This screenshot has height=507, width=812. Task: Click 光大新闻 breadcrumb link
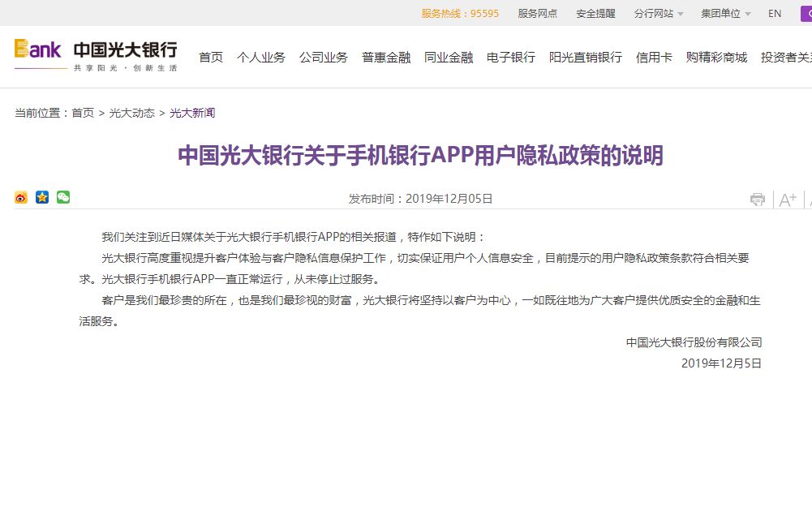[192, 113]
